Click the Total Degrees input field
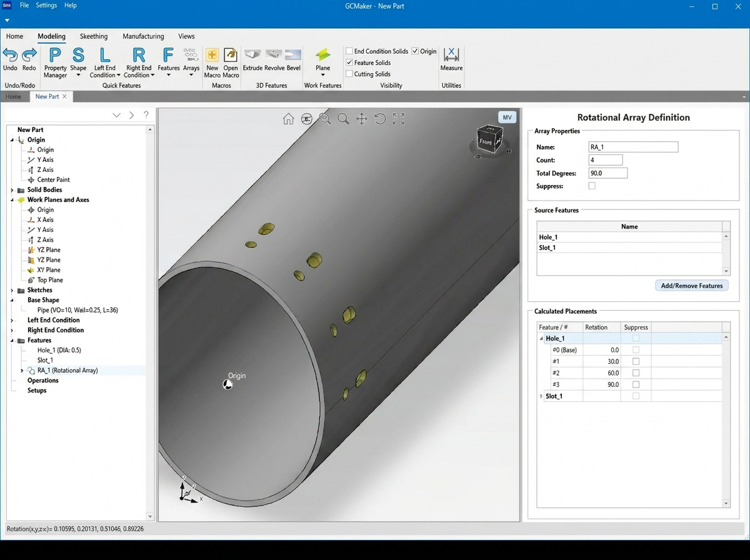 point(608,173)
